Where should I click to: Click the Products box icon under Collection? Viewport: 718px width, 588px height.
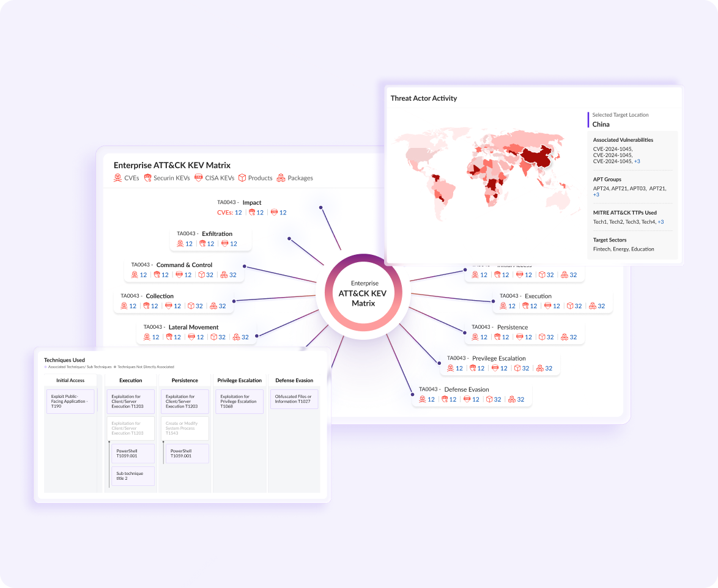[x=191, y=306]
